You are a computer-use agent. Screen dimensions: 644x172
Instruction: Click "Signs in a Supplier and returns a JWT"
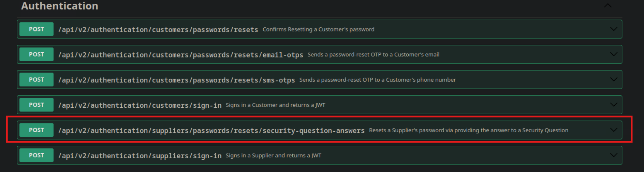point(273,156)
